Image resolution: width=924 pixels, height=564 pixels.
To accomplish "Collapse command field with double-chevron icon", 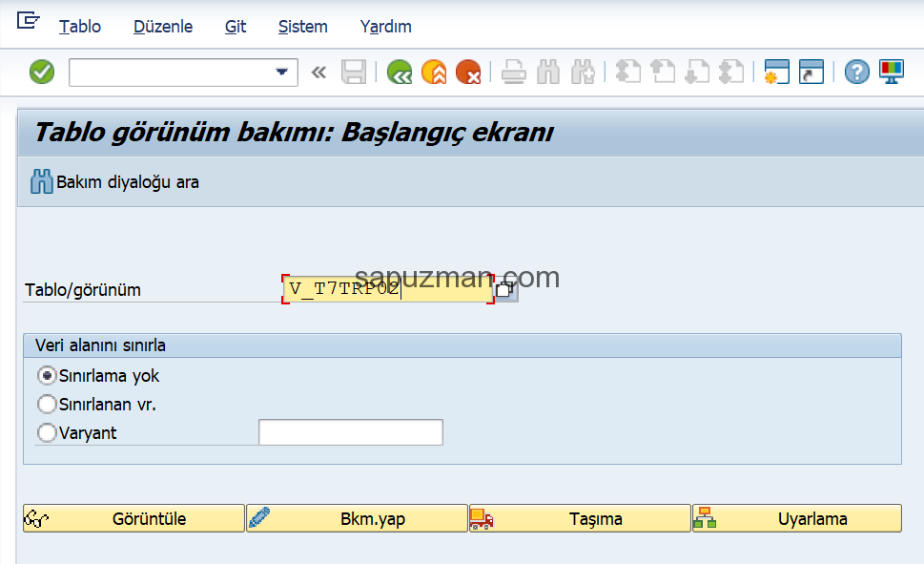I will pyautogui.click(x=318, y=73).
